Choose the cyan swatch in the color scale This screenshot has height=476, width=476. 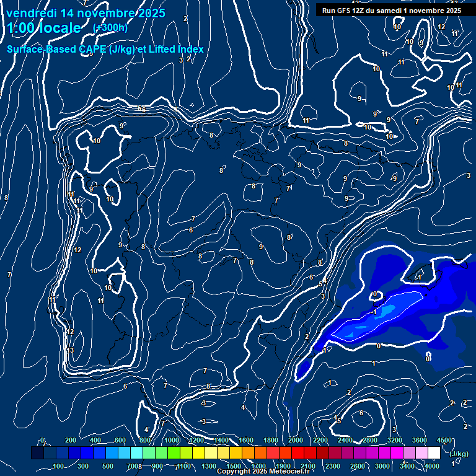click(136, 452)
